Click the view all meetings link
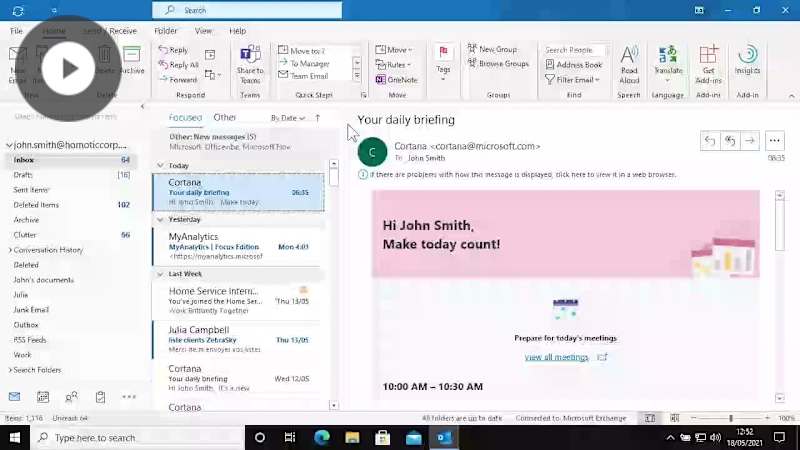 [x=556, y=357]
